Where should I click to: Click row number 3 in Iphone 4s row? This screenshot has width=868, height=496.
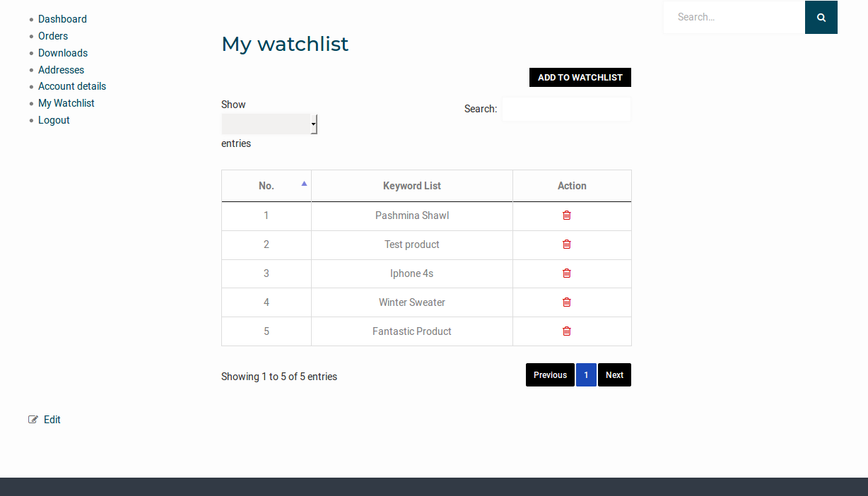point(266,273)
